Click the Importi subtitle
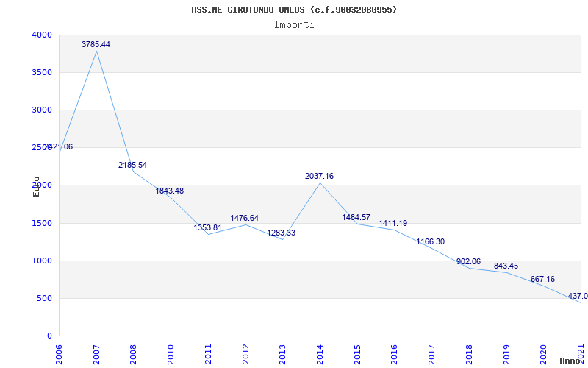 pos(294,25)
